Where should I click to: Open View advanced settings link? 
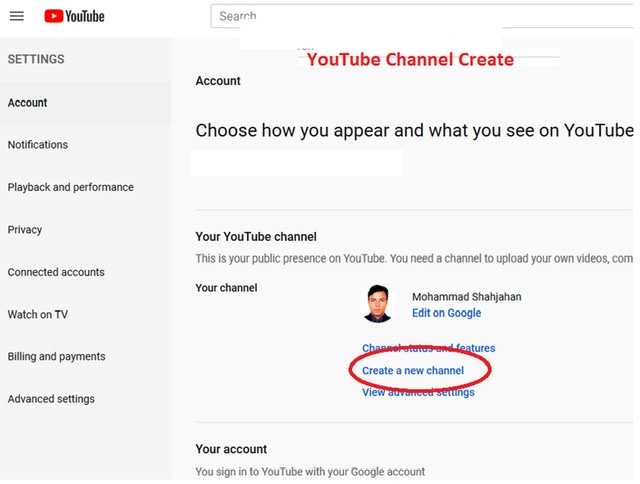pyautogui.click(x=418, y=392)
